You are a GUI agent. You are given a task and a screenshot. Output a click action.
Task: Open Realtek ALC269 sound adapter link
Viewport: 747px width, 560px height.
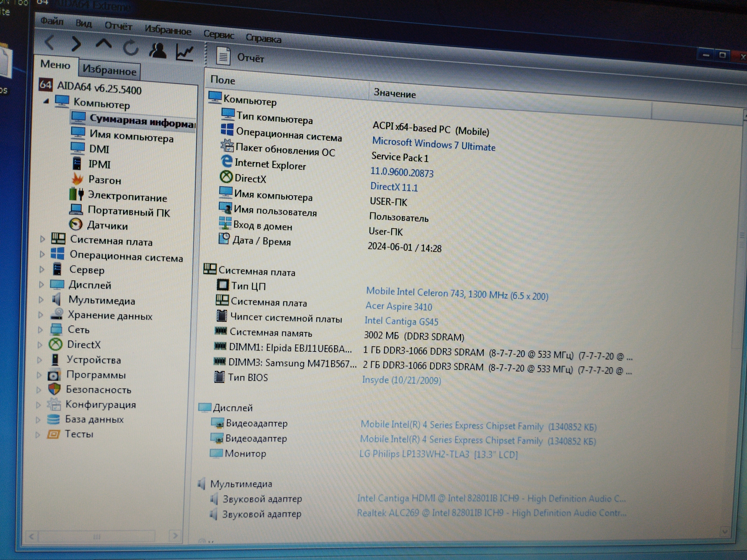[491, 513]
